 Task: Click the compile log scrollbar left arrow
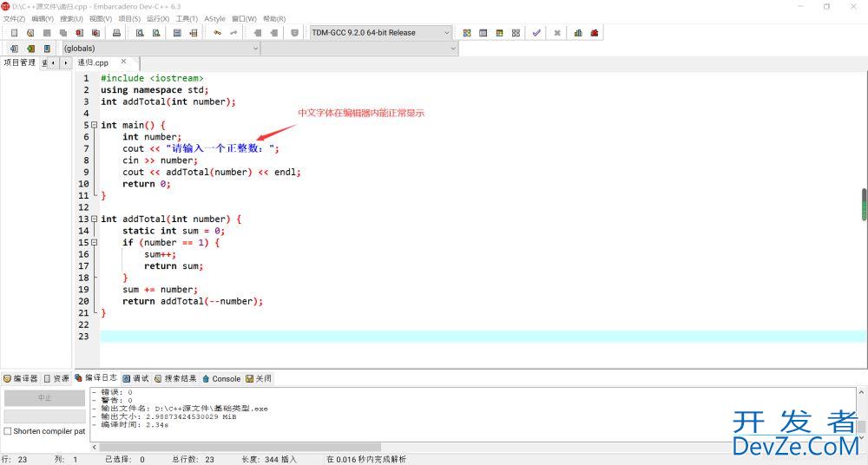pos(94,447)
